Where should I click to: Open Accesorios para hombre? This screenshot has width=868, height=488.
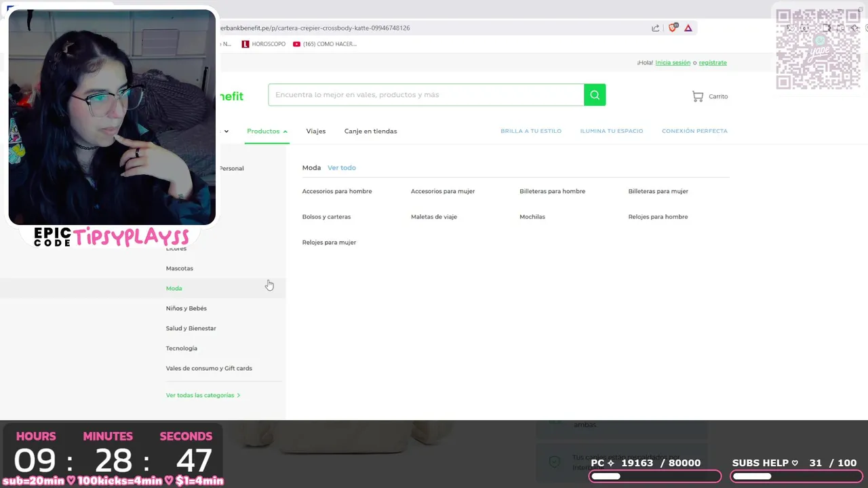pos(337,191)
